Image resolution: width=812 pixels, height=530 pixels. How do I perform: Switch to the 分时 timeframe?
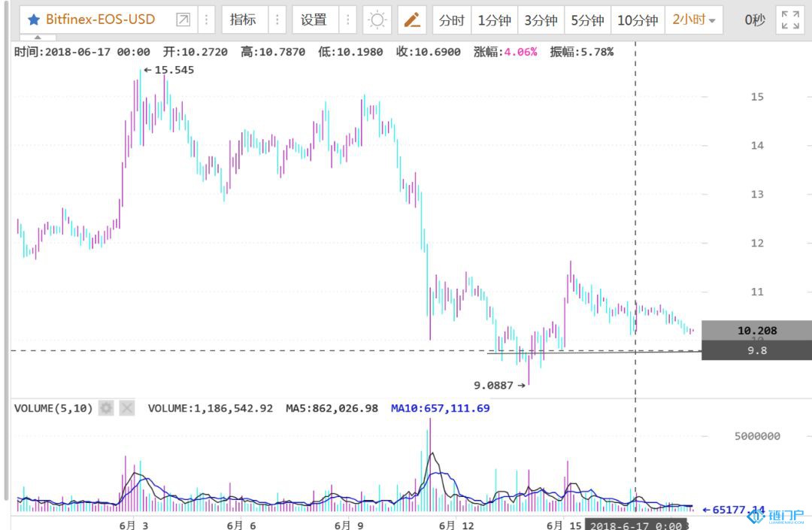(451, 20)
